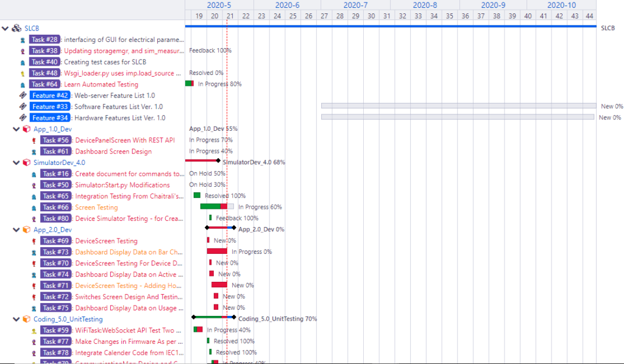Open the Task #64 issue badge
This screenshot has height=364, width=624.
coord(44,85)
